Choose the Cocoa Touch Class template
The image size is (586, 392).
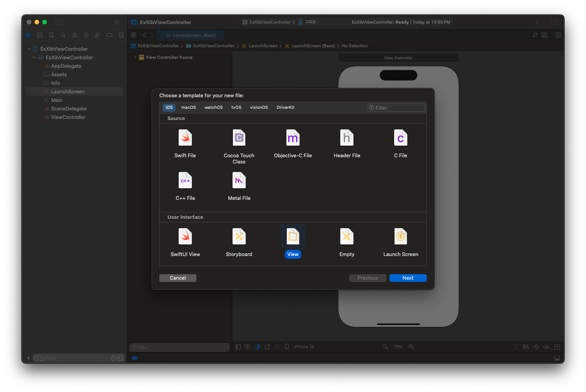click(239, 146)
